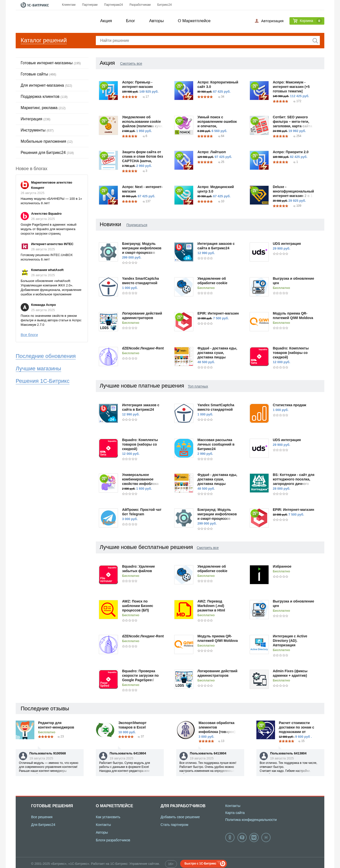Click Быстро с 1С-Битрикс footer button
Viewport: 340px width, 868px height.
(x=203, y=863)
